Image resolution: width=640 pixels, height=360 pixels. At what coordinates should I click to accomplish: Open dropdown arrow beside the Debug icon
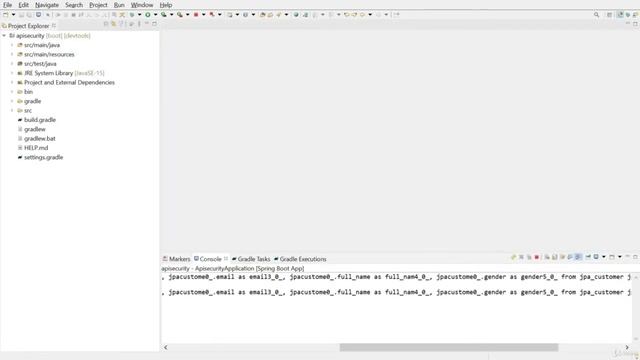(139, 15)
